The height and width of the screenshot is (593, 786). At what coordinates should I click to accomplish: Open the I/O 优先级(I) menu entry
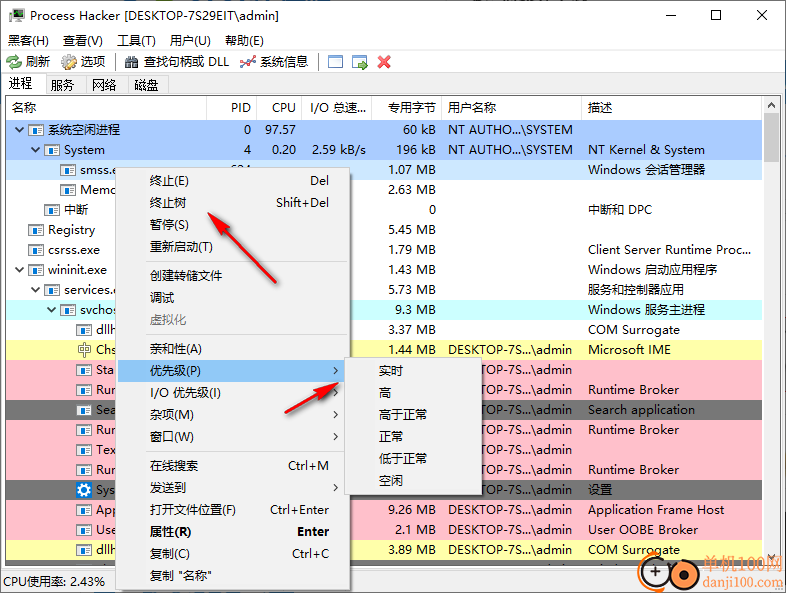click(x=233, y=393)
